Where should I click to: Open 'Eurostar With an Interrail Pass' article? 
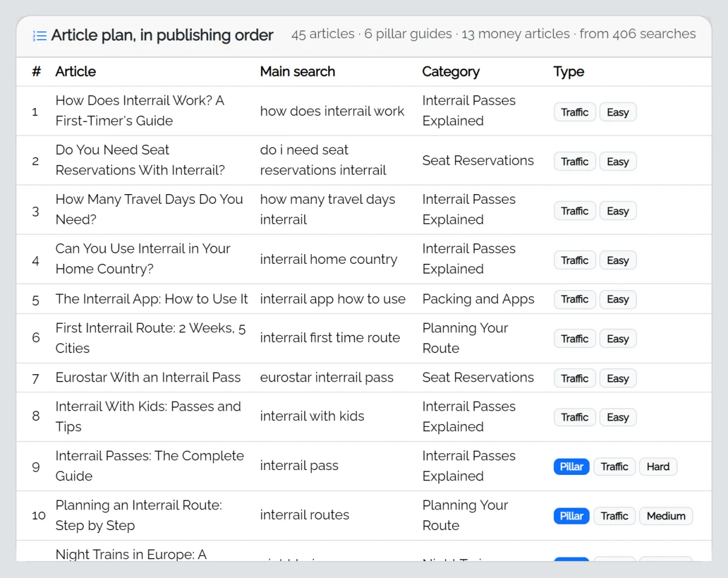click(x=148, y=377)
